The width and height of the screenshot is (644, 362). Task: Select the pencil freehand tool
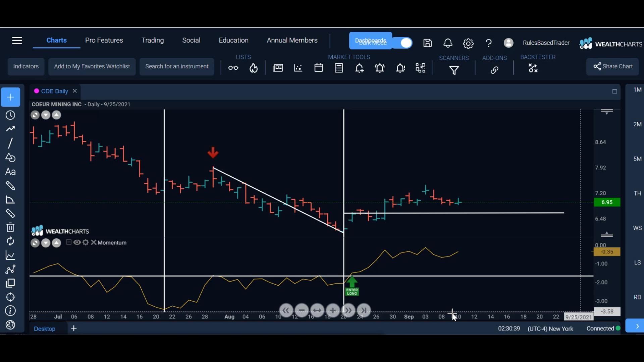pyautogui.click(x=10, y=186)
